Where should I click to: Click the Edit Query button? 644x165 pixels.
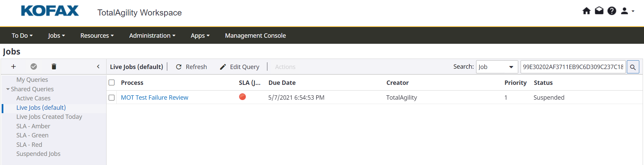tap(239, 67)
